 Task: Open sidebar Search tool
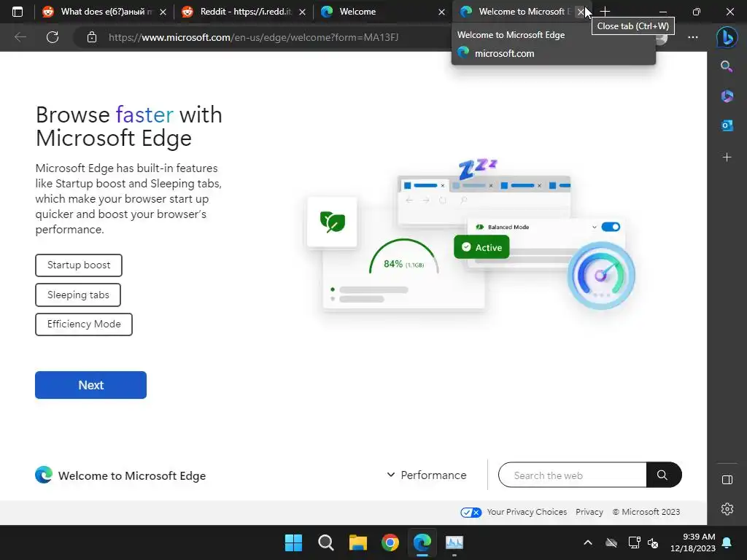click(727, 66)
